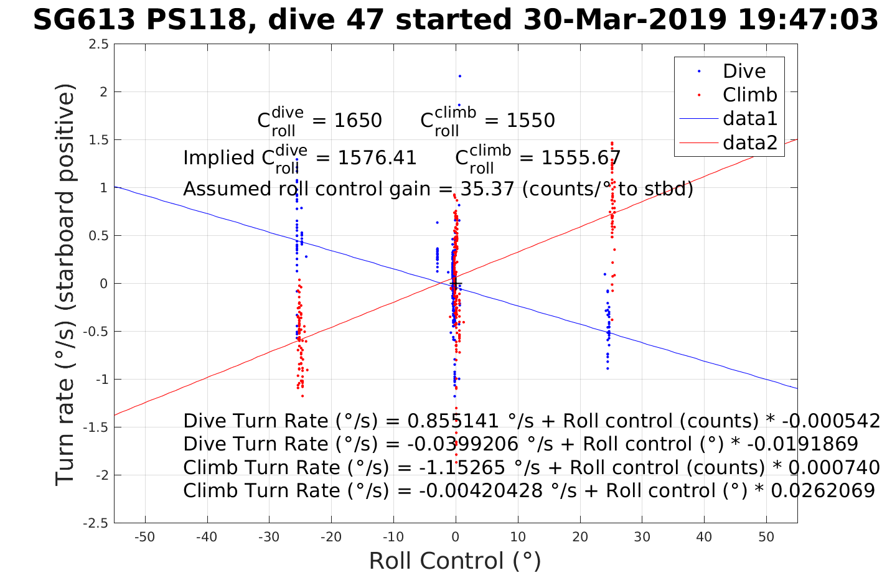Click the y-axis tick label -1.5
This screenshot has width=882, height=588.
click(96, 427)
